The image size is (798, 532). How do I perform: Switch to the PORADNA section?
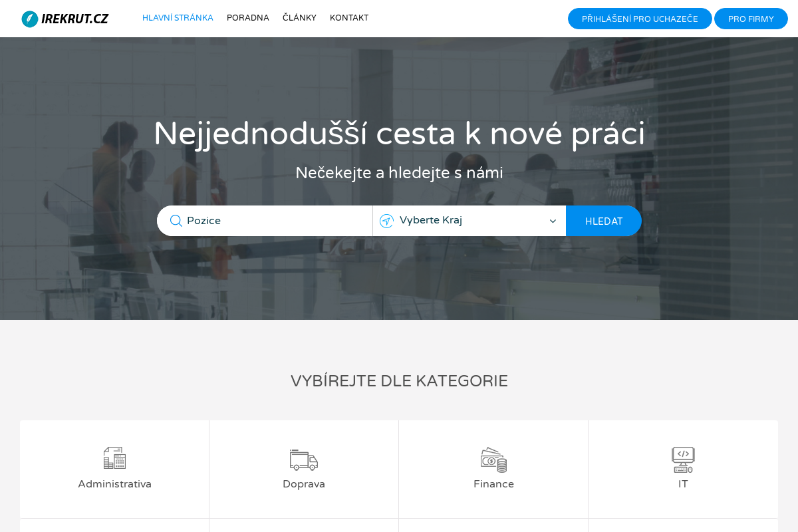pyautogui.click(x=248, y=18)
